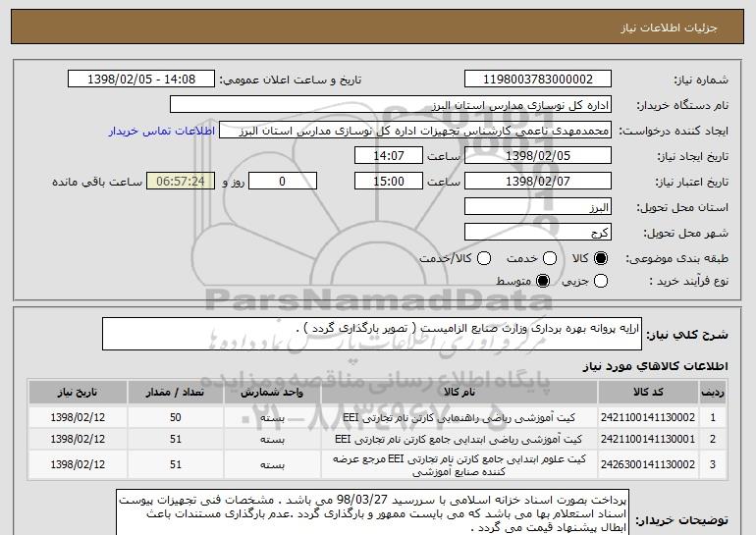The image size is (756, 535).
Task: Click quantity 50 in row 1
Action: tap(176, 417)
